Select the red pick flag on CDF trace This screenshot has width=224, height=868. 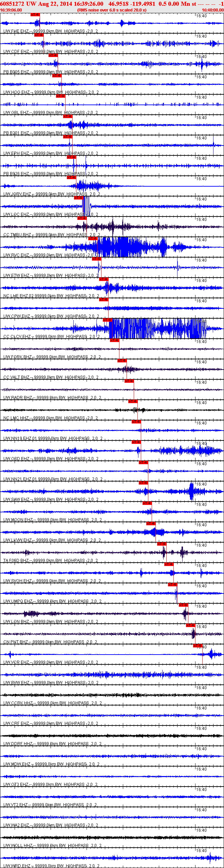39,35
